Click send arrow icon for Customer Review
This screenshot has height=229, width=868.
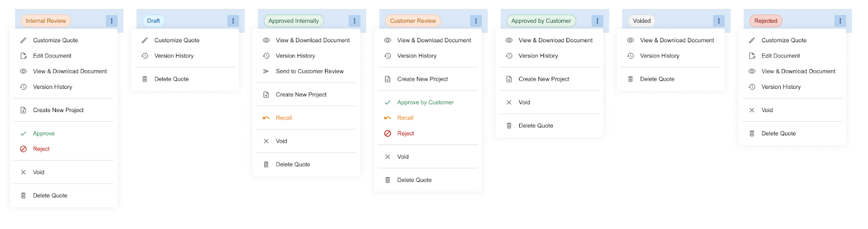[x=266, y=71]
